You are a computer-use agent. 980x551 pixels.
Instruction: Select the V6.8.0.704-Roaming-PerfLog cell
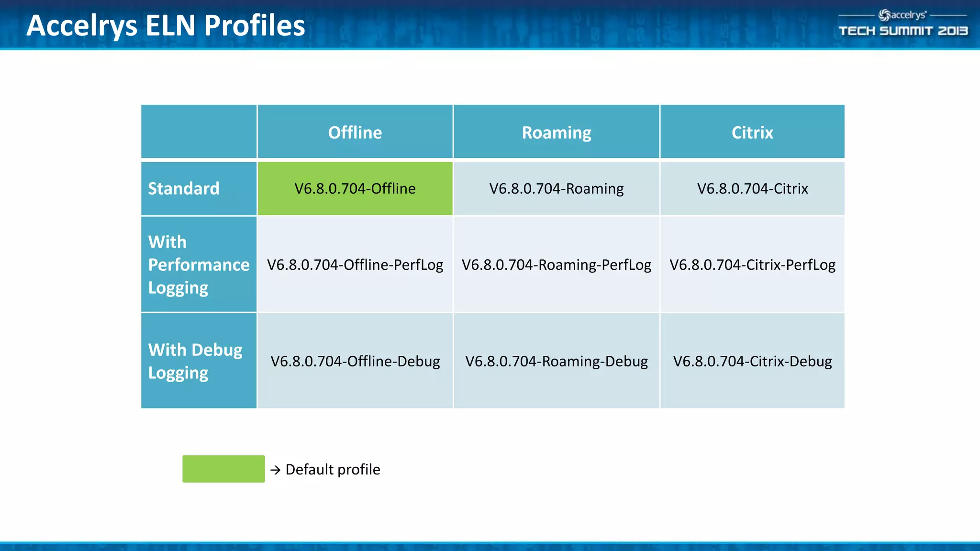pyautogui.click(x=557, y=264)
